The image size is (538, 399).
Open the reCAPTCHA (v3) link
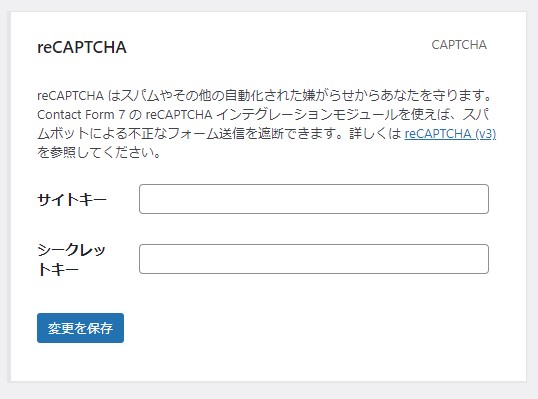(x=450, y=133)
